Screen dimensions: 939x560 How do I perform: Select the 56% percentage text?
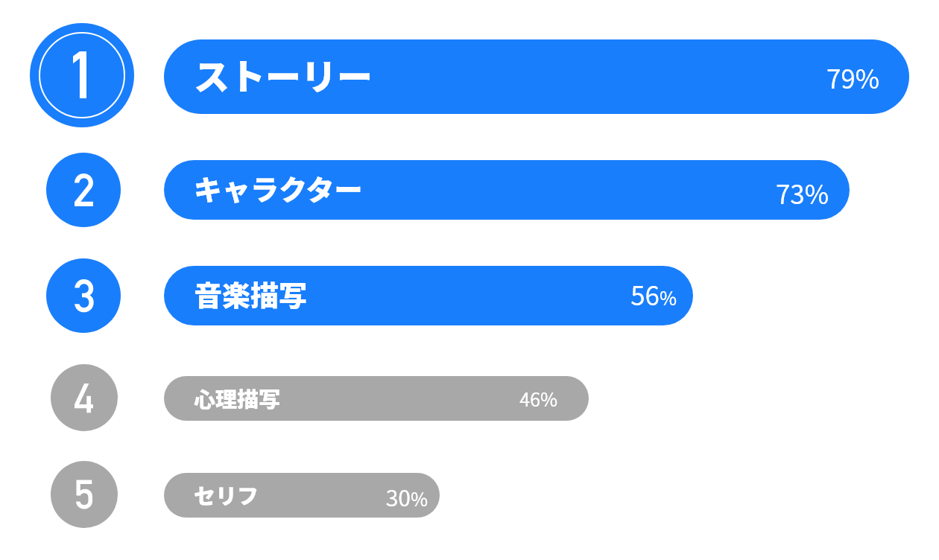pos(654,296)
